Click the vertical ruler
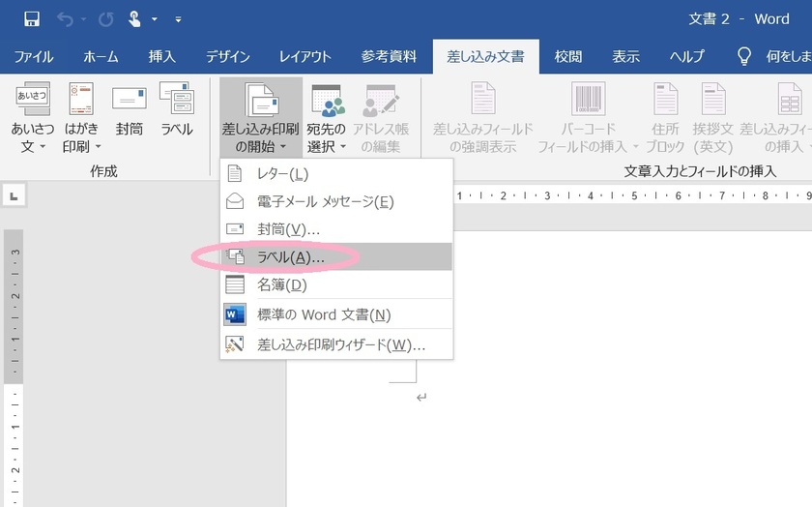Screen dimensions: 812x507 (x=14, y=368)
